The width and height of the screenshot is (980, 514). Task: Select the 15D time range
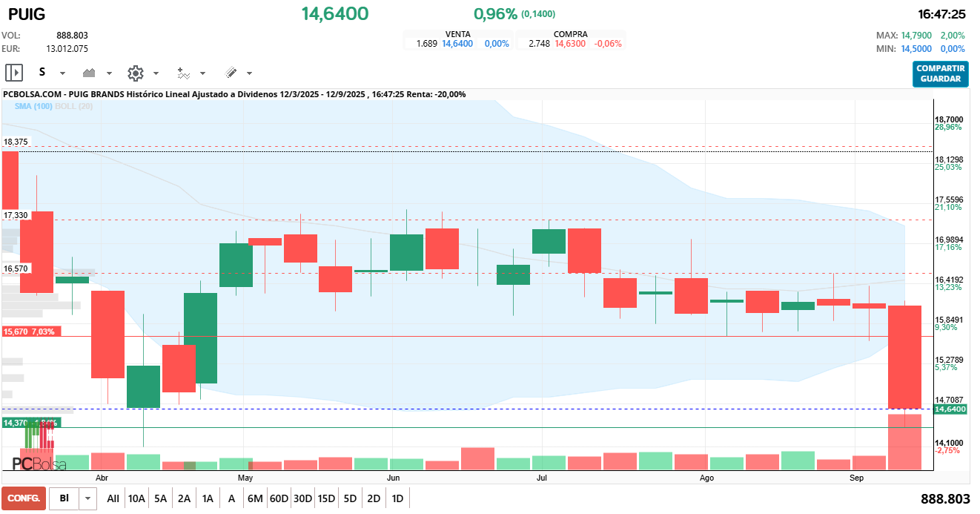pyautogui.click(x=326, y=498)
